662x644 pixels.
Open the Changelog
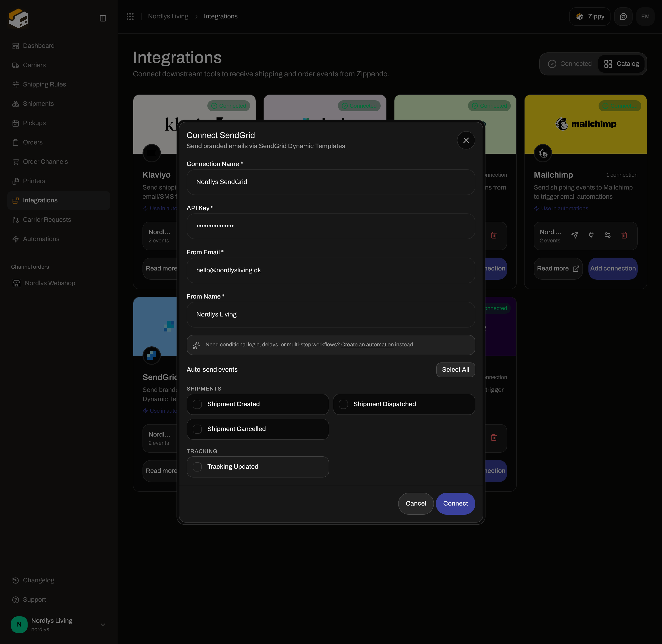[58, 581]
